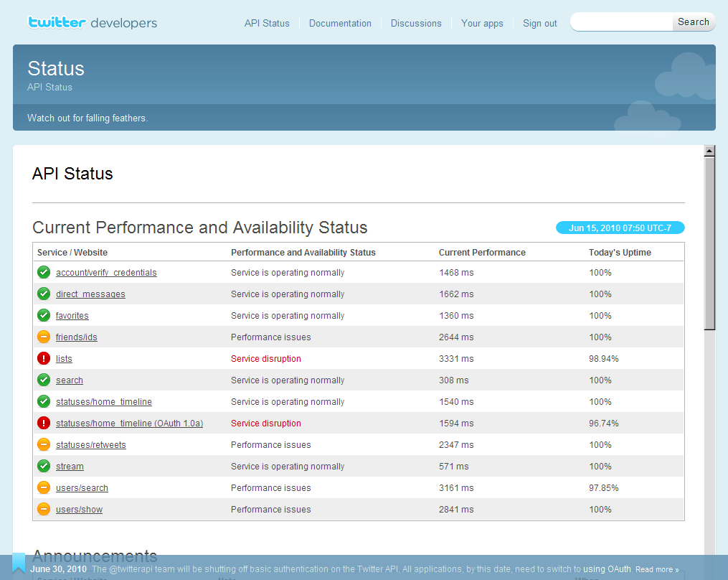Click the scrollbar up arrow

pos(709,151)
